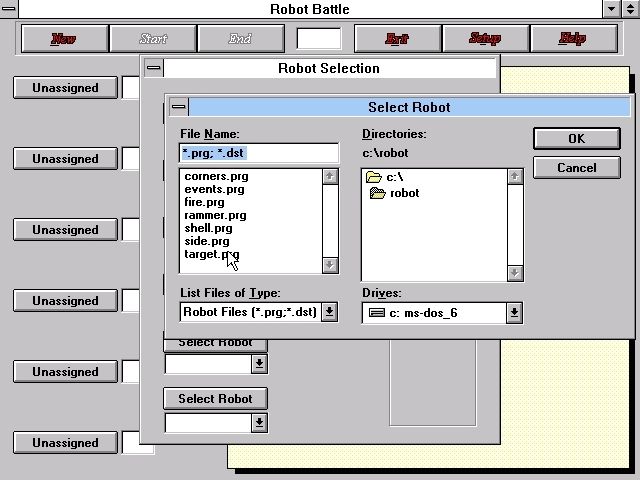Screen dimensions: 640x480
Task: Open Robot Selection window control menu
Action: click(x=153, y=68)
